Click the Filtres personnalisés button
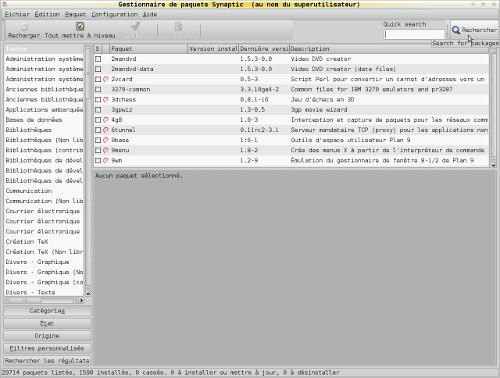 [x=47, y=348]
